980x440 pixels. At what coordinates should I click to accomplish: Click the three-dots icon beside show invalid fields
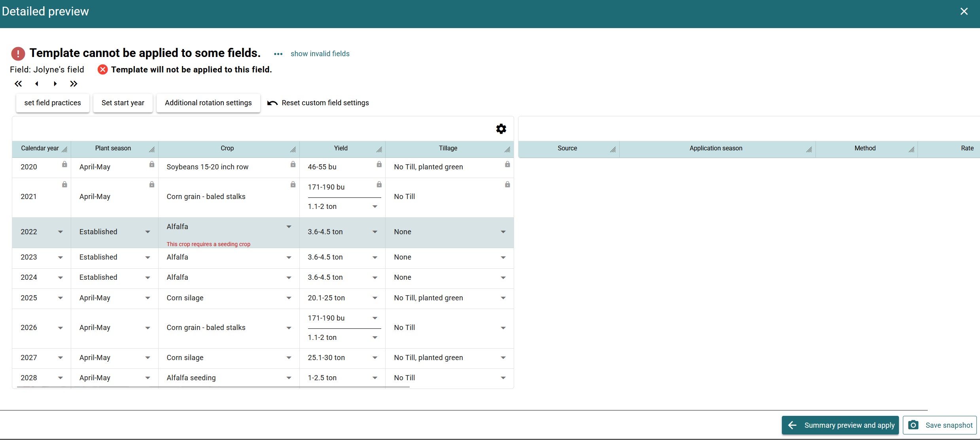[278, 54]
